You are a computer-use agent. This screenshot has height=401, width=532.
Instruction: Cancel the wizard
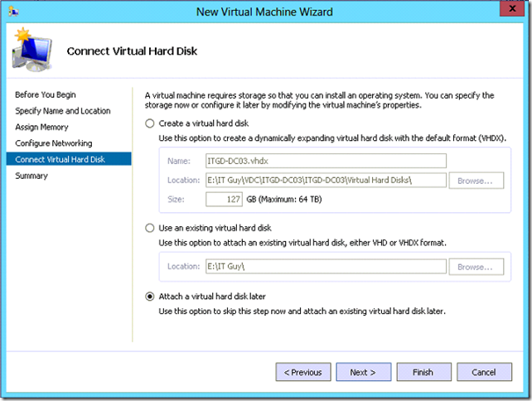click(484, 372)
